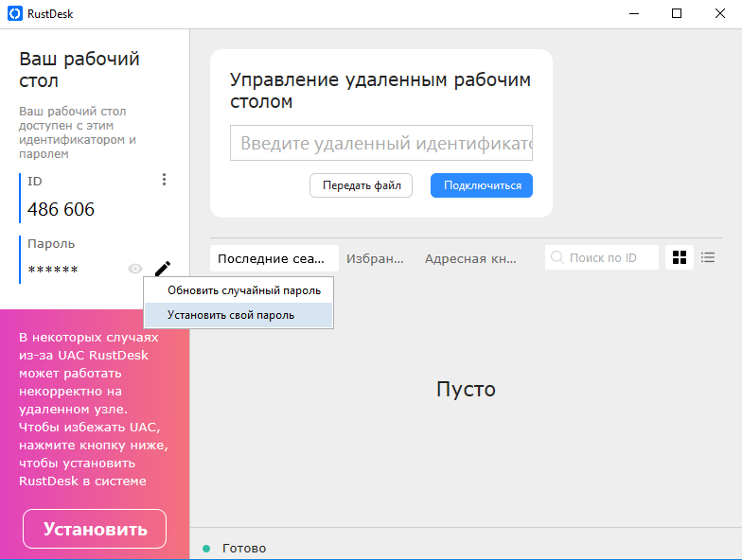Viewport: 742px width, 560px height.
Task: Click the magnifier icon in the search box
Action: [x=557, y=257]
